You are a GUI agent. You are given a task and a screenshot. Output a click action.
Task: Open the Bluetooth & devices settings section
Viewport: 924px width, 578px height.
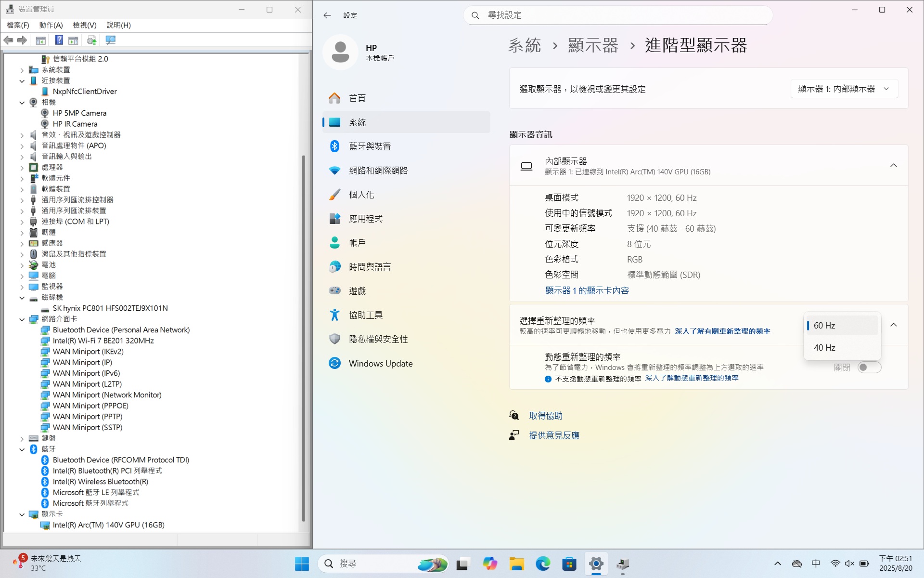pos(370,146)
